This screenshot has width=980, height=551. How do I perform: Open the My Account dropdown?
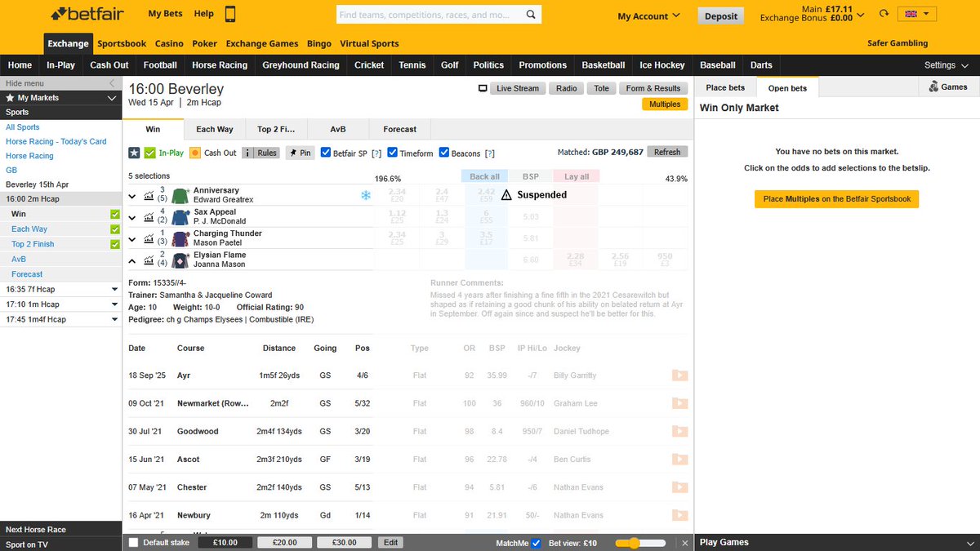pyautogui.click(x=648, y=16)
